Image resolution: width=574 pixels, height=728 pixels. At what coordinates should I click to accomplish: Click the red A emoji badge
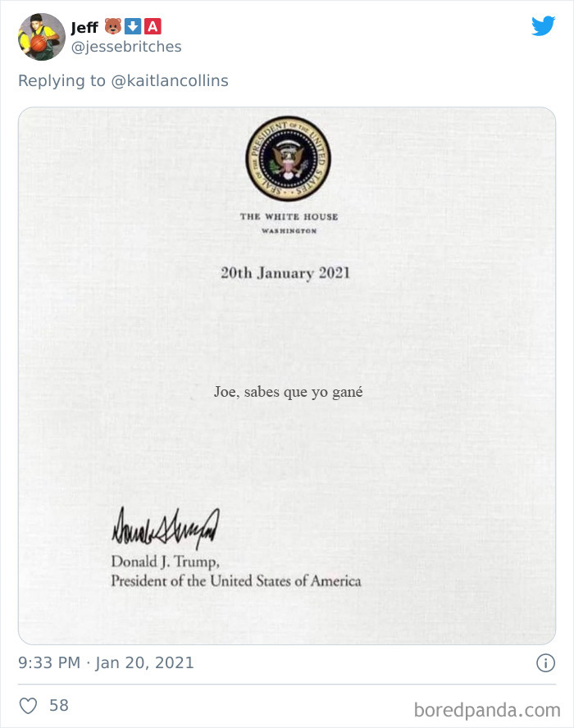[x=153, y=26]
